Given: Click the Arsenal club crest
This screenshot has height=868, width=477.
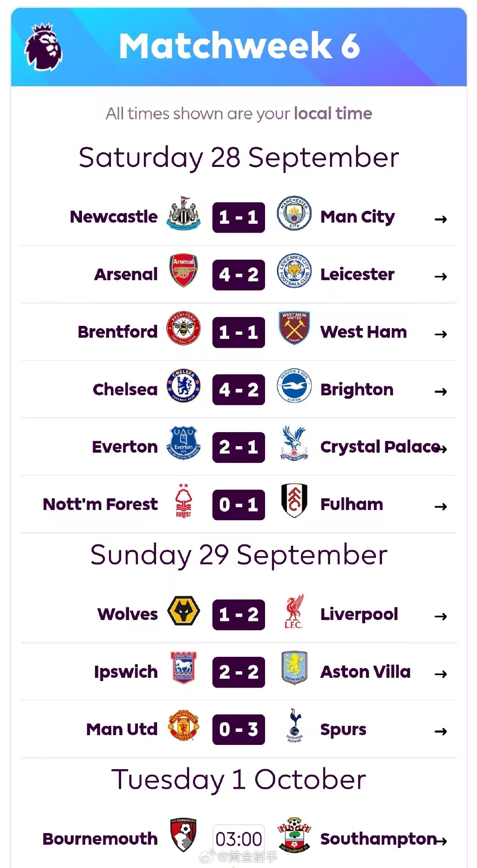Looking at the screenshot, I should pyautogui.click(x=184, y=270).
